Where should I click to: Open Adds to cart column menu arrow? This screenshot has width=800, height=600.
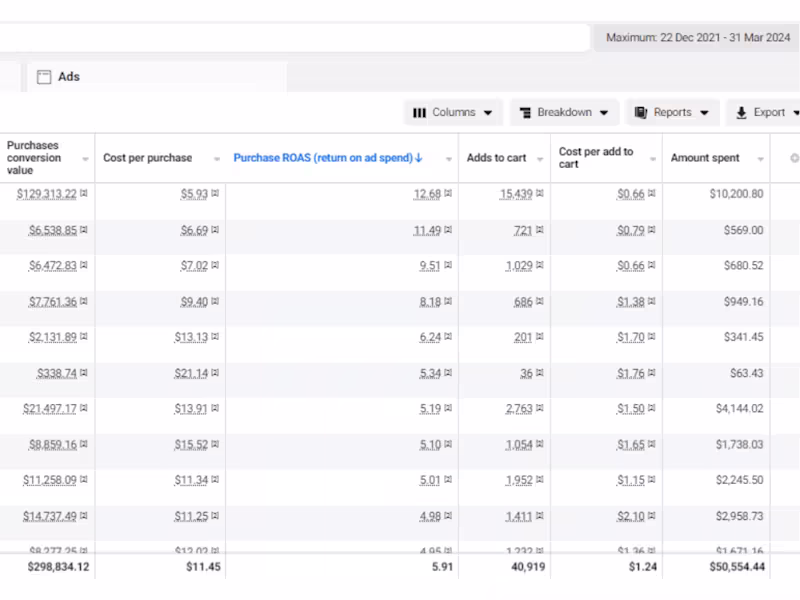point(540,159)
